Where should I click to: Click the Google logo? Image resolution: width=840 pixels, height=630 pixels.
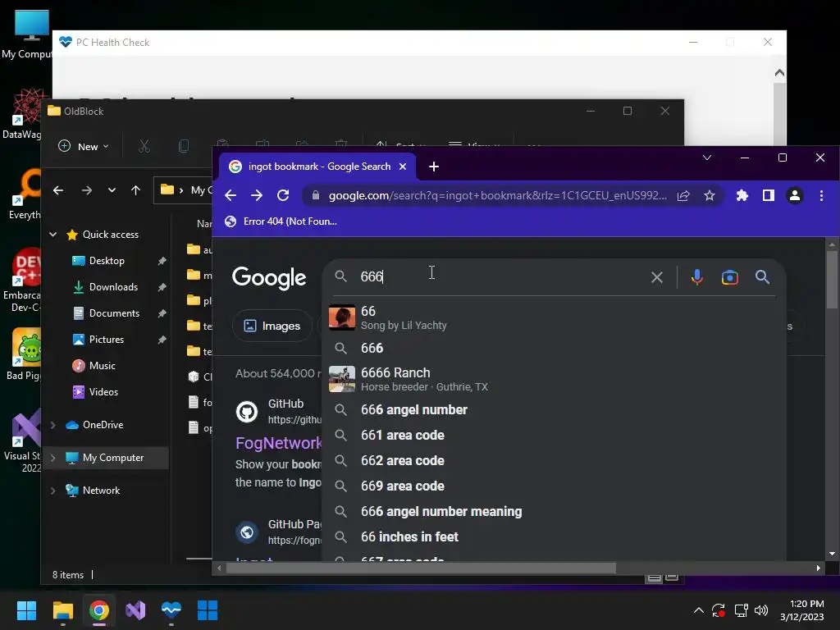(269, 277)
